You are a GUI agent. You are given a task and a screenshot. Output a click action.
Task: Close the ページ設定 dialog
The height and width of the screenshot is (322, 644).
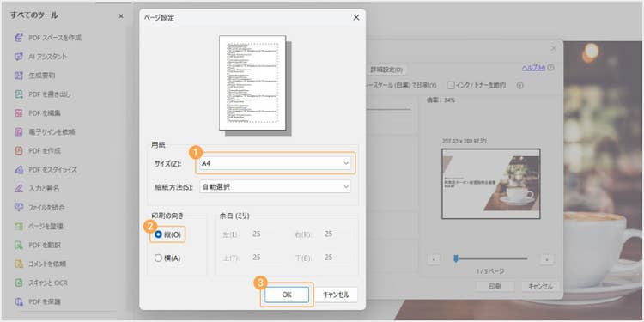pyautogui.click(x=356, y=17)
